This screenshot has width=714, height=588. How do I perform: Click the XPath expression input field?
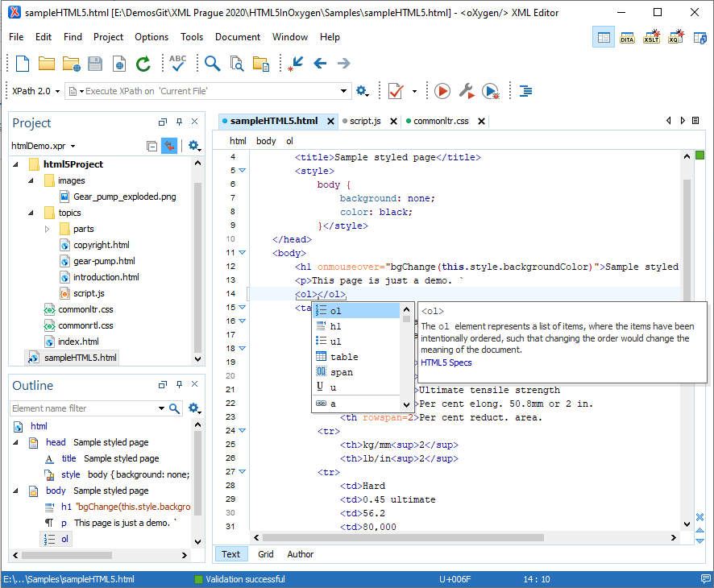[x=208, y=91]
